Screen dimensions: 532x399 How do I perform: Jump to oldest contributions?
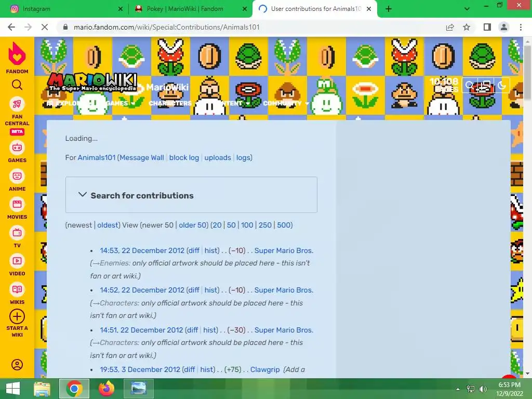108,225
